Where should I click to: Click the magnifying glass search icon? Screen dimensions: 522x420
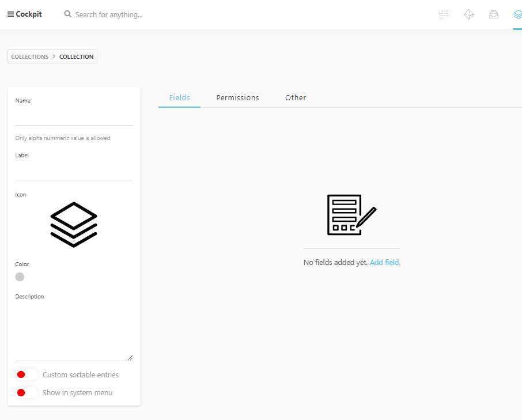click(x=68, y=14)
